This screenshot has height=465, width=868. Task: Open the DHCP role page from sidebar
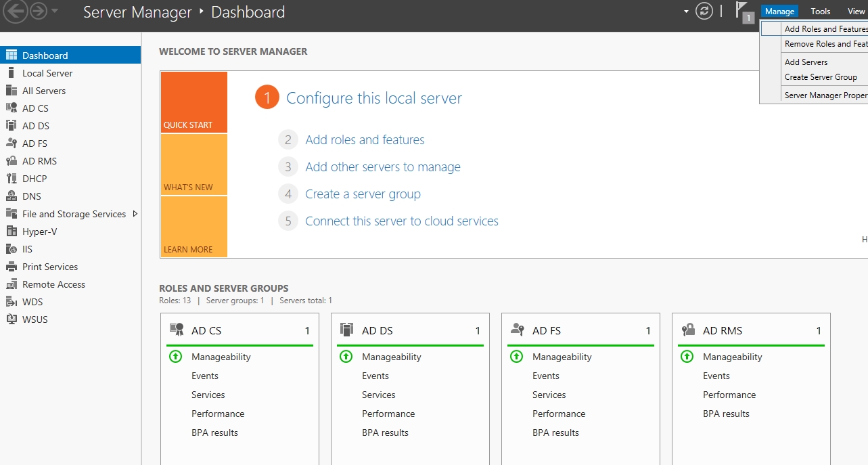(x=70, y=179)
